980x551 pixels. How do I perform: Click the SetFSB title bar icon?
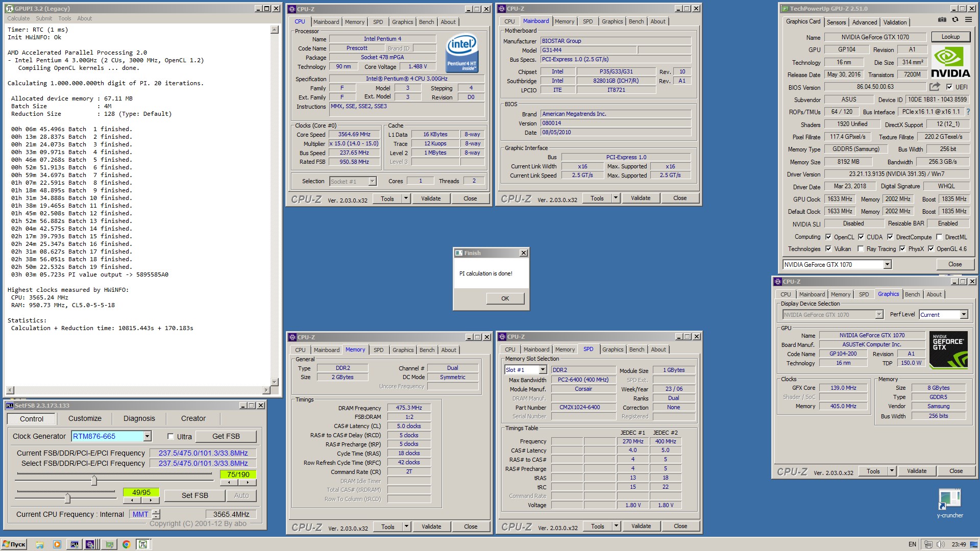tap(10, 406)
